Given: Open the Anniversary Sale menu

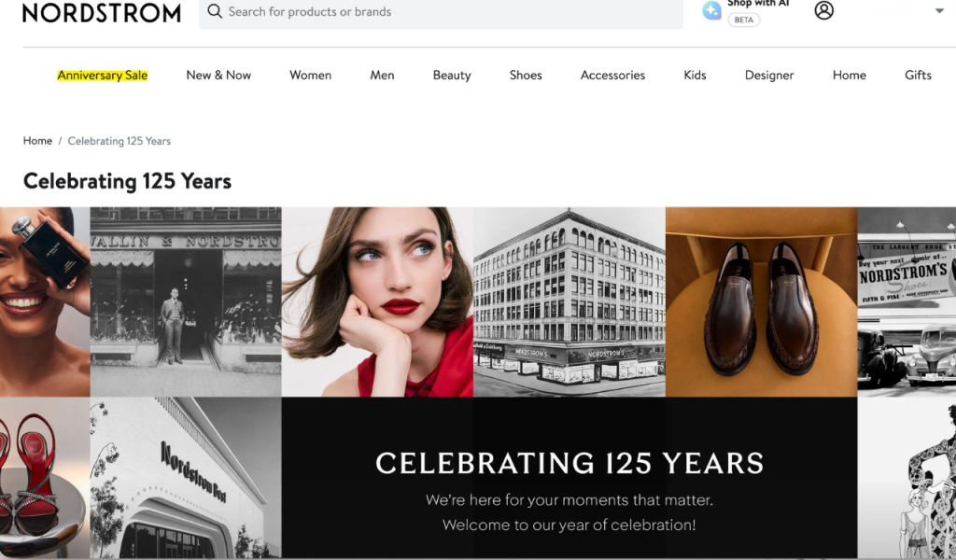Looking at the screenshot, I should tap(103, 75).
